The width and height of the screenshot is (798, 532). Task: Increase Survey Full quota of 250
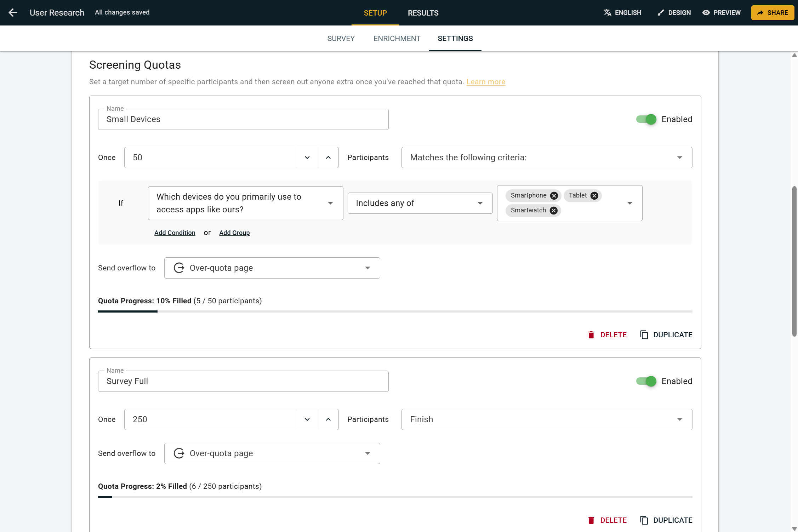[x=328, y=419]
